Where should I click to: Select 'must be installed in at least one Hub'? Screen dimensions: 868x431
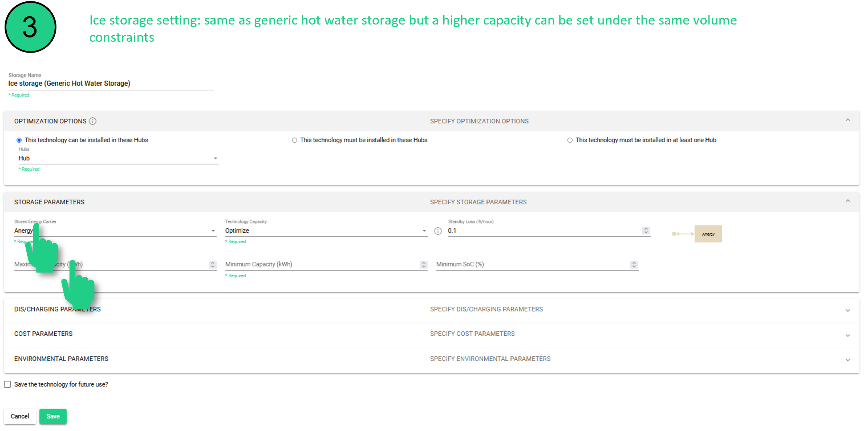570,140
